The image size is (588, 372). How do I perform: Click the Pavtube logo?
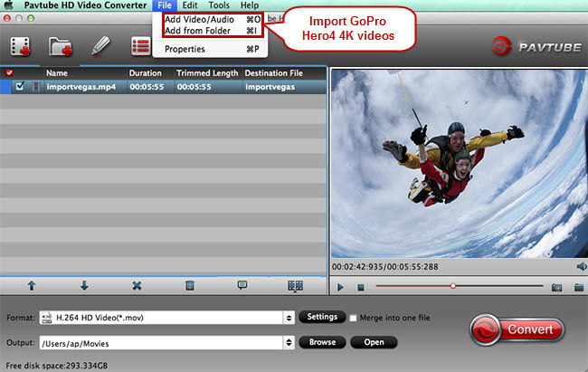(536, 46)
